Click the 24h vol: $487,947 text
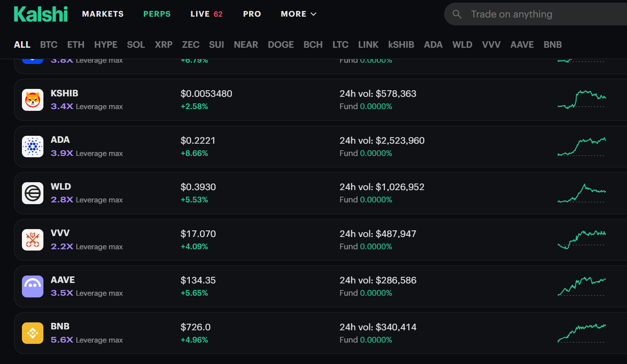The image size is (627, 364). (x=378, y=234)
